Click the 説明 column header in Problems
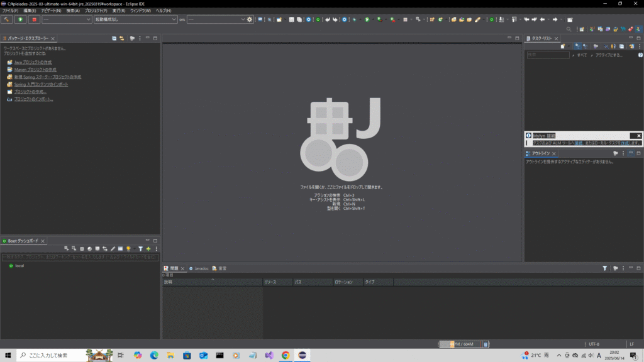This screenshot has height=362, width=644. point(213,282)
